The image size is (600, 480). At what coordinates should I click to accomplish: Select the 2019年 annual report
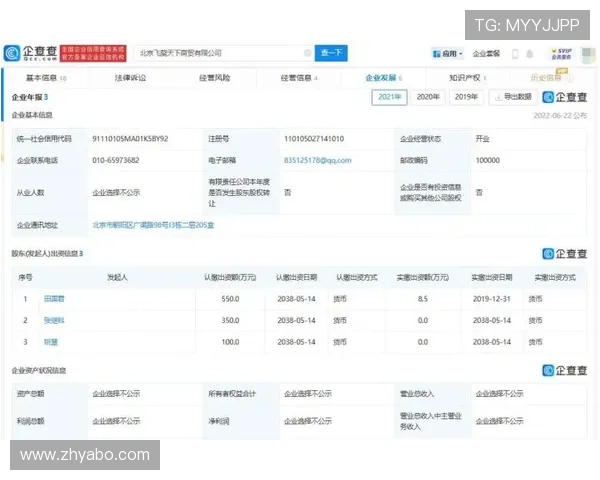pyautogui.click(x=466, y=97)
